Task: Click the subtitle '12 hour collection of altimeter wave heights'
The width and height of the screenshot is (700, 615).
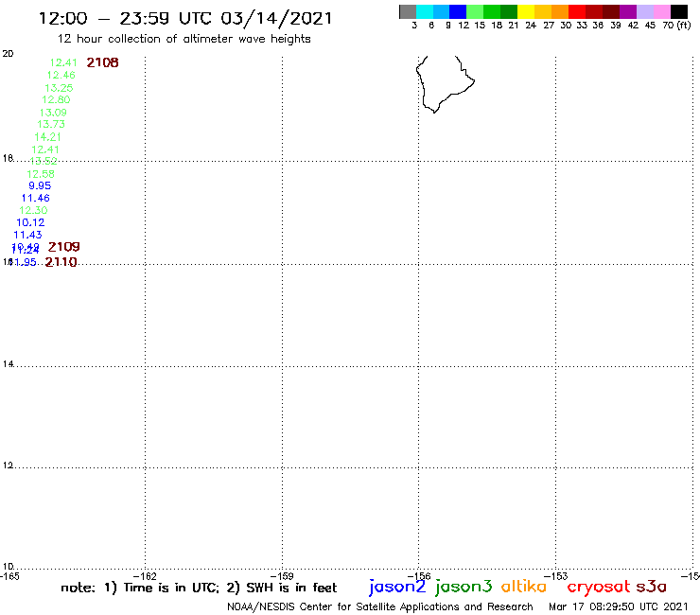Action: (184, 39)
